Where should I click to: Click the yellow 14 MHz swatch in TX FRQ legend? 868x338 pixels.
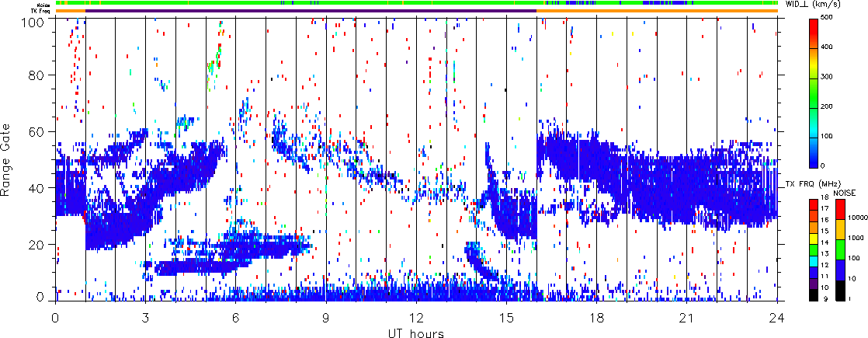tap(814, 239)
